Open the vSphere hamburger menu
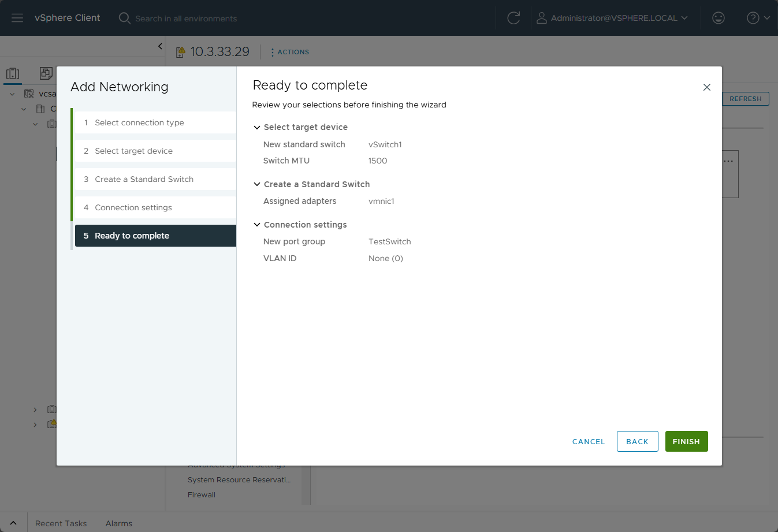The width and height of the screenshot is (778, 532). 17,18
